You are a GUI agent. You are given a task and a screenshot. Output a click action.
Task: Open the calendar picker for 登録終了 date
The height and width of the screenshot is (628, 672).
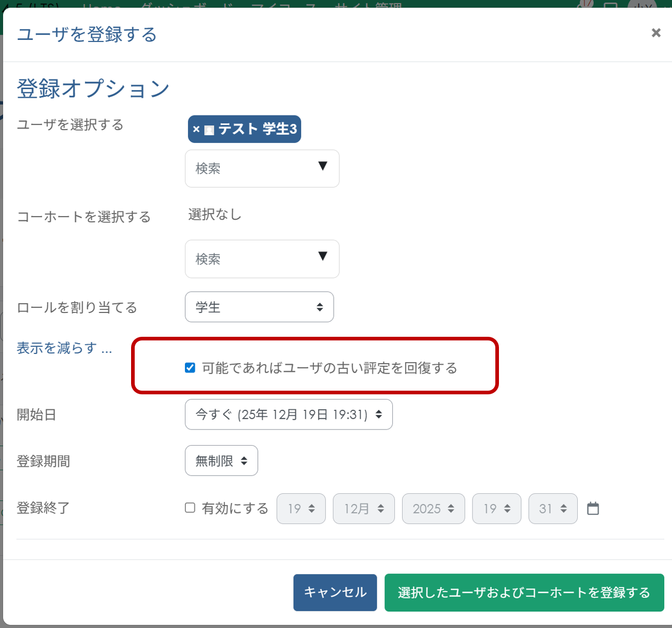coord(593,508)
